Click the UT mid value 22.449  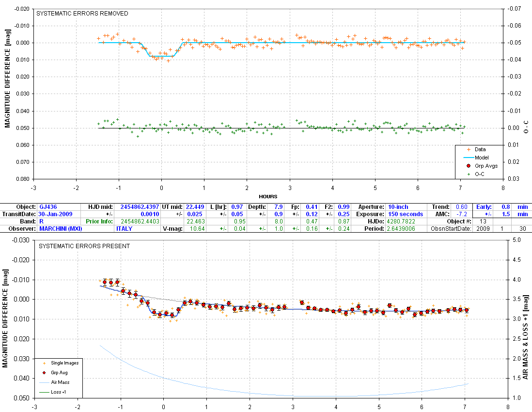point(195,206)
